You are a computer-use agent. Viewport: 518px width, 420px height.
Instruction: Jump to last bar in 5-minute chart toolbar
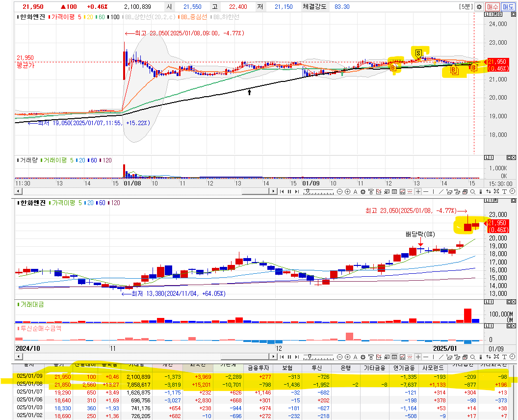coord(297,192)
